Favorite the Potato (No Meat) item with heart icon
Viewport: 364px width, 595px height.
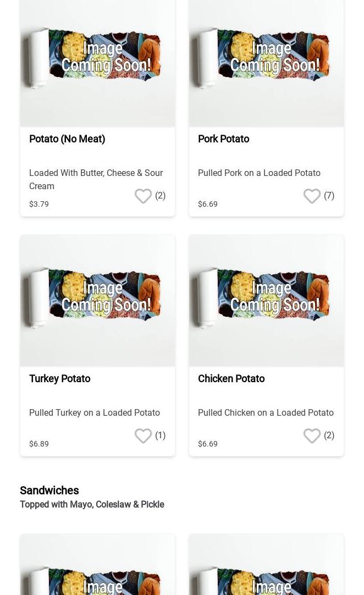(143, 196)
